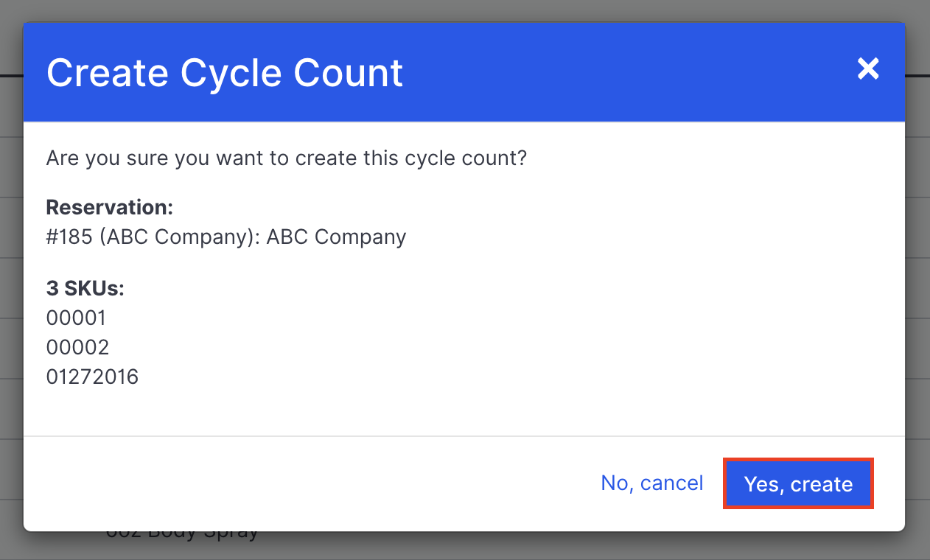Confirm the cycle count creation

click(x=798, y=483)
